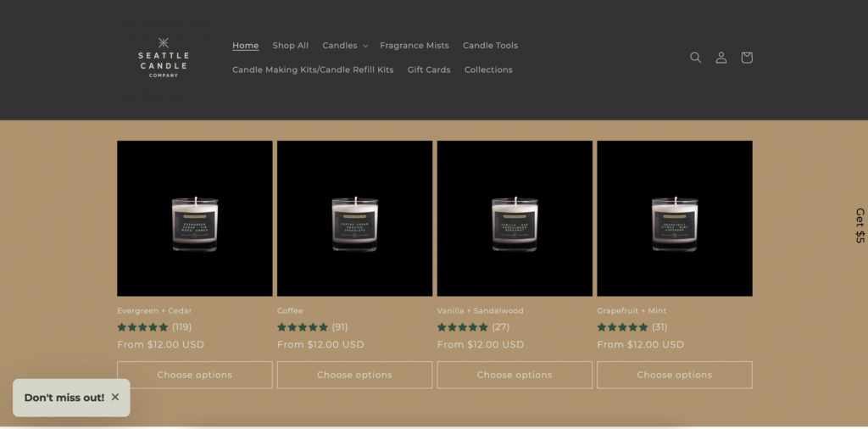Click the Grapefruit + Mint product title
This screenshot has width=868, height=429.
[x=632, y=311]
